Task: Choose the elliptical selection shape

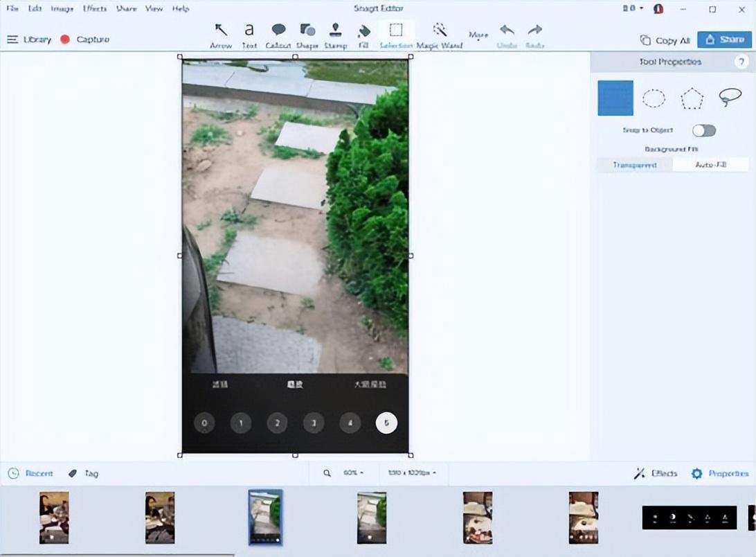Action: pos(654,98)
